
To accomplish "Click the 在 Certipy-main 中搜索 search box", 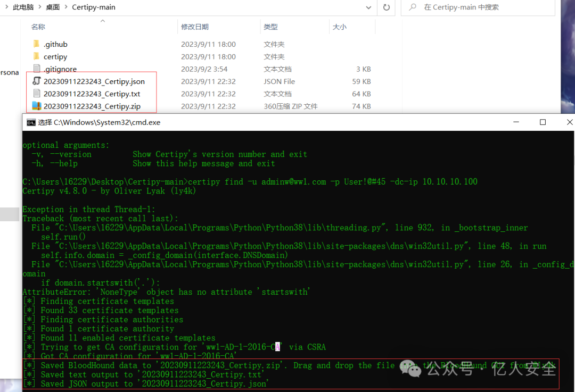I will click(478, 7).
